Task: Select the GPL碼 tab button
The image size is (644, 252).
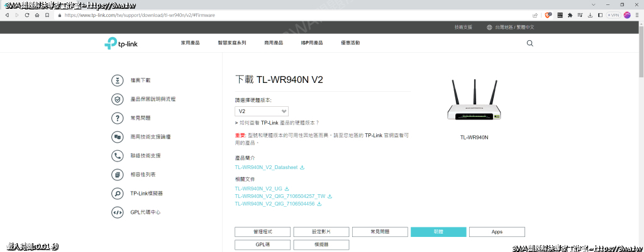Action: coord(262,244)
